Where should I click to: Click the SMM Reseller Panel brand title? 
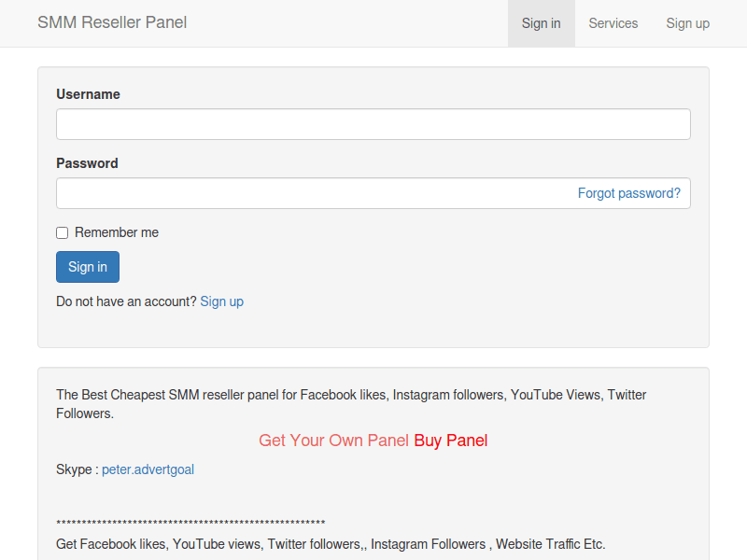click(112, 22)
